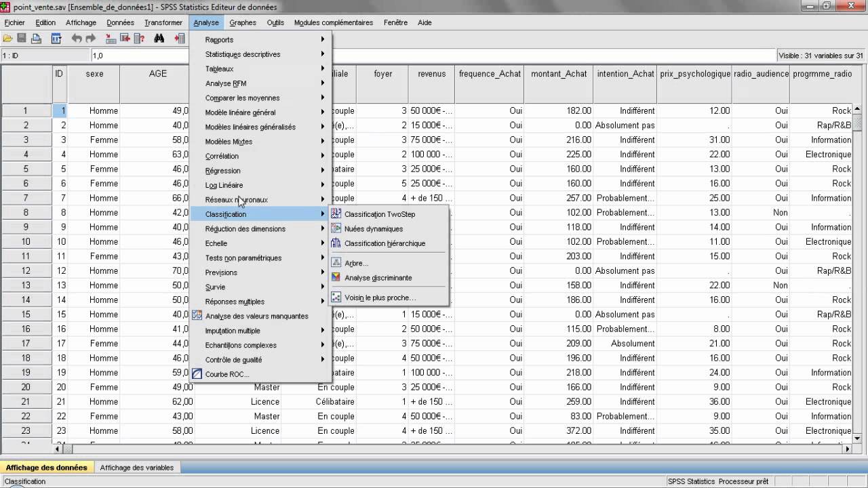The image size is (868, 488).
Task: Open the Fichier menu
Action: tap(14, 22)
